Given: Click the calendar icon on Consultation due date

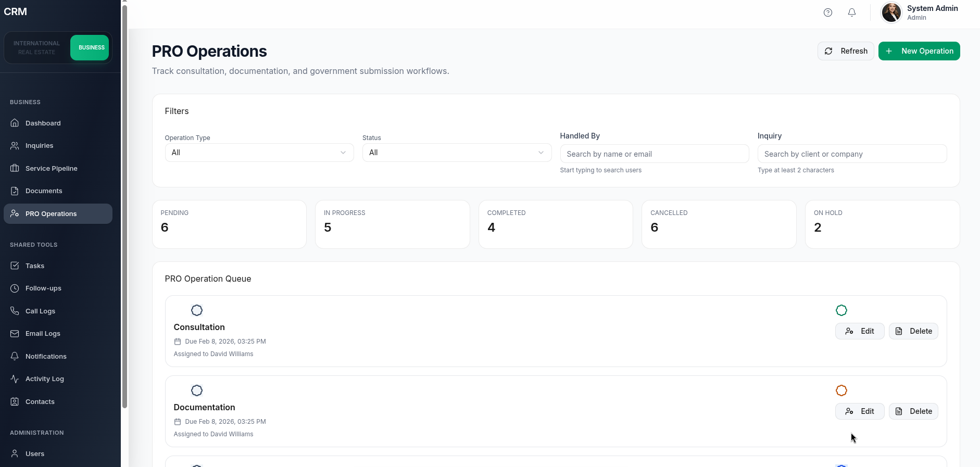Looking at the screenshot, I should coord(178,342).
